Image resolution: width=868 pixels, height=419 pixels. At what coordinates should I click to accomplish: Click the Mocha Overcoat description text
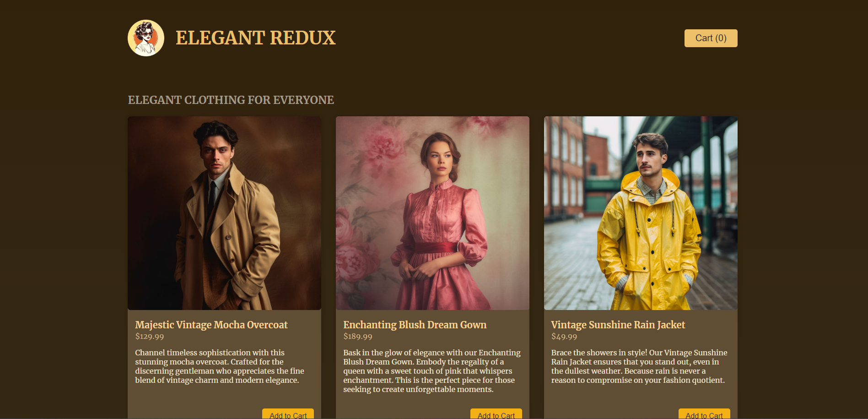pyautogui.click(x=220, y=366)
